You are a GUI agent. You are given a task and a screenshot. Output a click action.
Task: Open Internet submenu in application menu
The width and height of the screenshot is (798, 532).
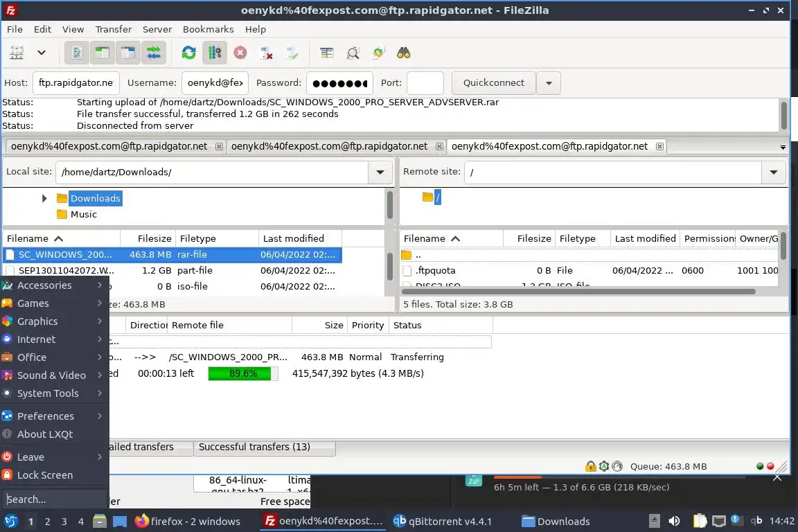pyautogui.click(x=55, y=339)
